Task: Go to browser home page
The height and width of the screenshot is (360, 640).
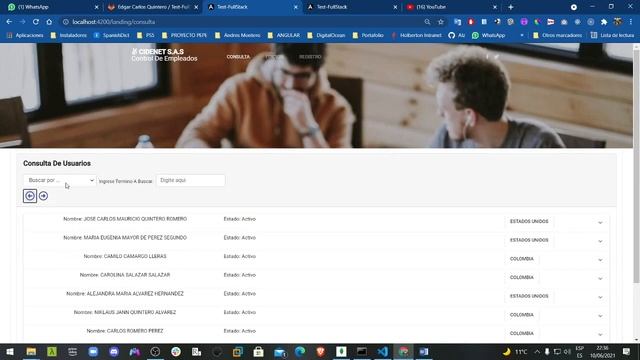Action: (x=49, y=22)
